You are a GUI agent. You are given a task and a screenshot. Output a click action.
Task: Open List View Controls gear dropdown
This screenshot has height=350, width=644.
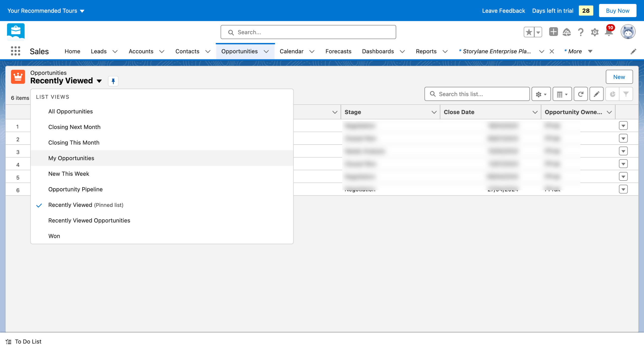point(541,94)
